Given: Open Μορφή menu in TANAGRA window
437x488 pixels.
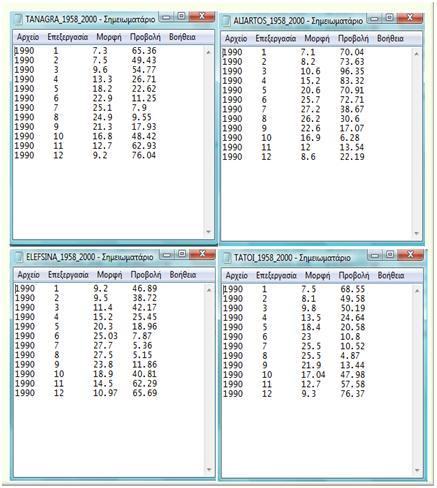Looking at the screenshot, I should pos(109,37).
